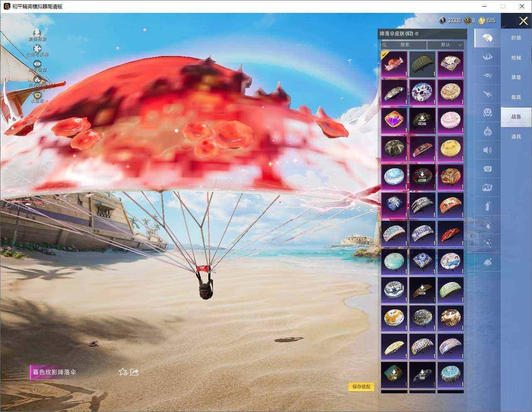Close the wardrobe with the X button
Image resolution: width=532 pixels, height=412 pixels.
tap(523, 21)
